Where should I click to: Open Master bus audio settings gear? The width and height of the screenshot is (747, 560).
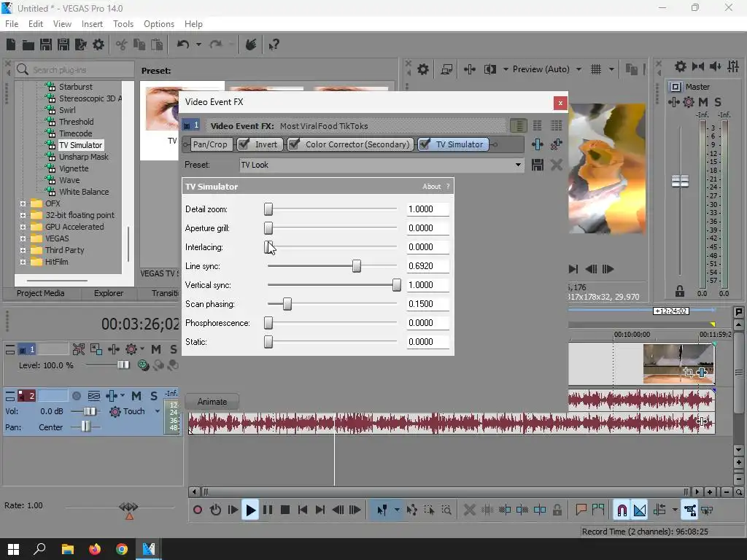[681, 66]
